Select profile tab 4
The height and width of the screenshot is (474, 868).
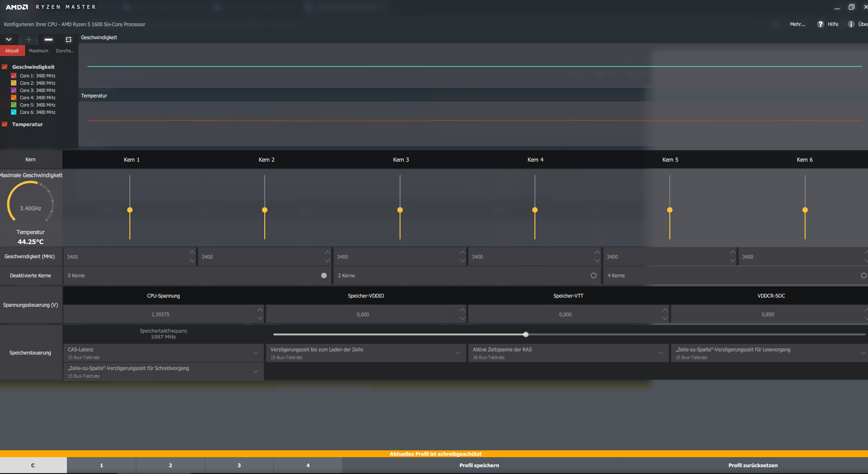pyautogui.click(x=308, y=465)
